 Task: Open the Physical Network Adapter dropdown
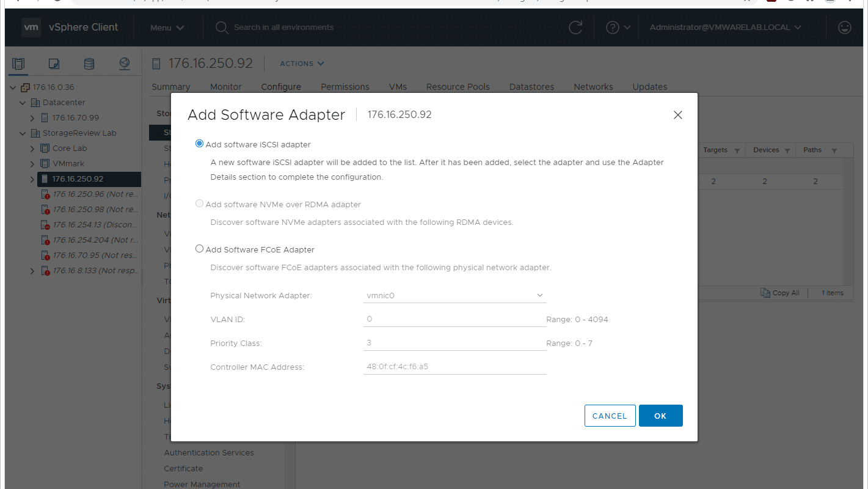(454, 295)
